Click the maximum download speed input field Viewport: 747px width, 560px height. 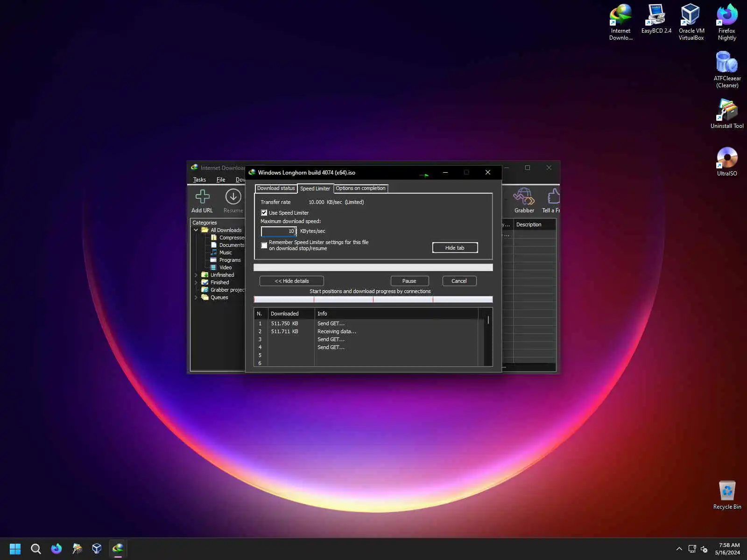click(x=279, y=231)
